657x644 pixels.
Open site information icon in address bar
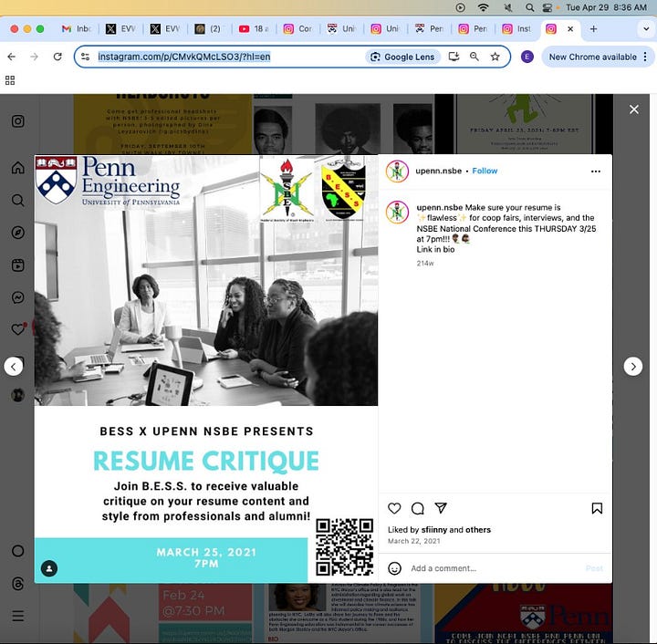(85, 57)
